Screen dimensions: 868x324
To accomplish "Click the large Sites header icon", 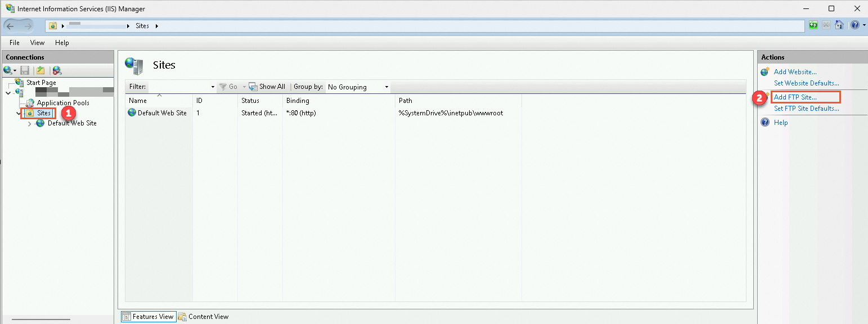I will click(134, 66).
